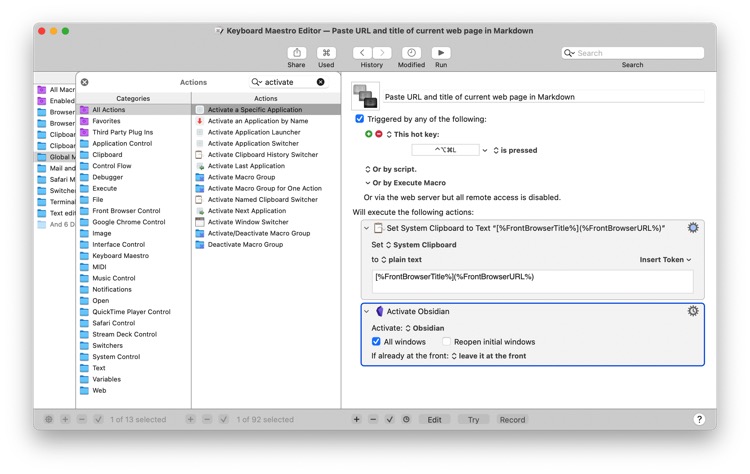Remove the hot key trigger with red minus
Viewport: 750px width, 474px height.
point(379,134)
